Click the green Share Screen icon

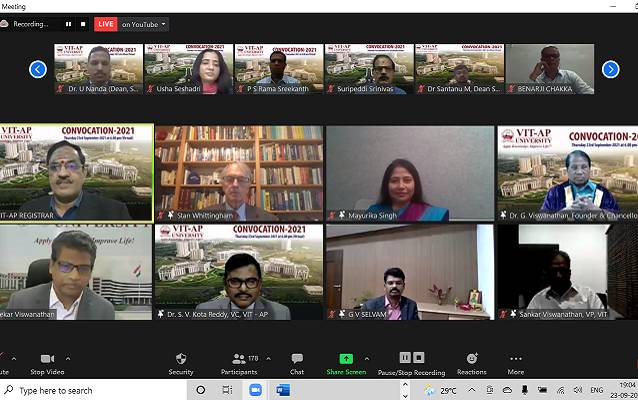pyautogui.click(x=346, y=359)
